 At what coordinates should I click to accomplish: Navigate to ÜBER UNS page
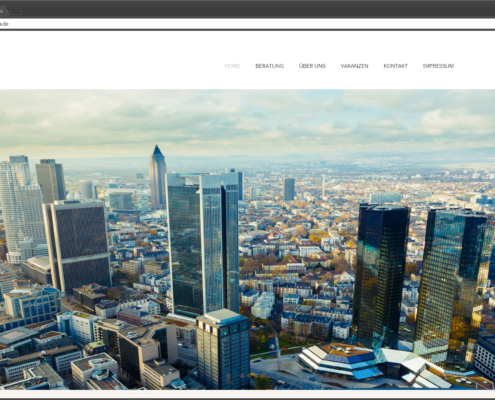tap(312, 66)
